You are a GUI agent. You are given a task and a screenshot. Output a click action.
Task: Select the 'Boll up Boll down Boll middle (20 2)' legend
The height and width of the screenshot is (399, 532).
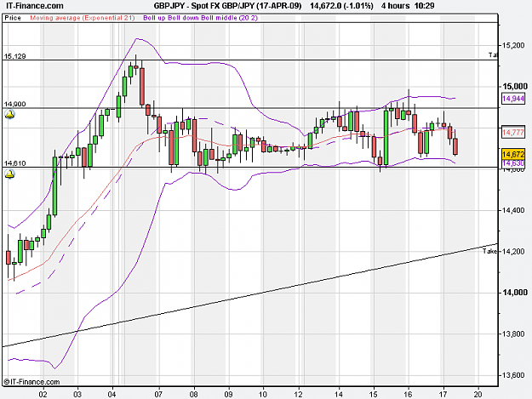200,18
